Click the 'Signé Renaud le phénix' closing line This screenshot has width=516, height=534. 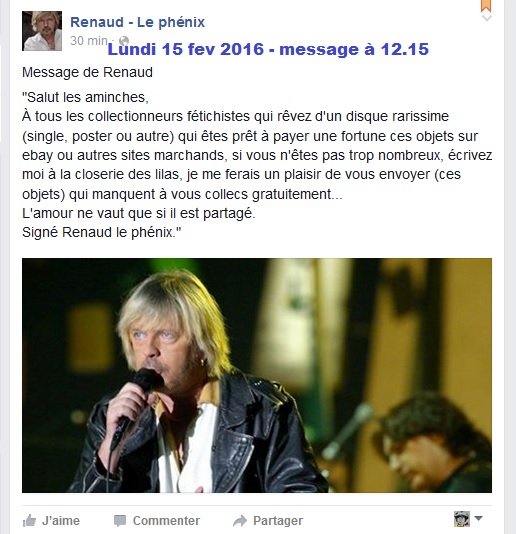[101, 233]
